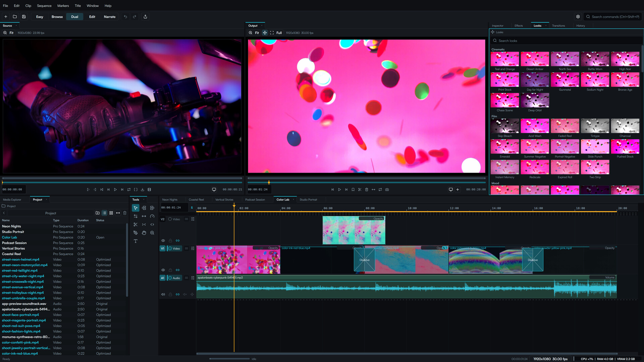
Task: Click the Volume label on audio clip
Action: (x=610, y=278)
